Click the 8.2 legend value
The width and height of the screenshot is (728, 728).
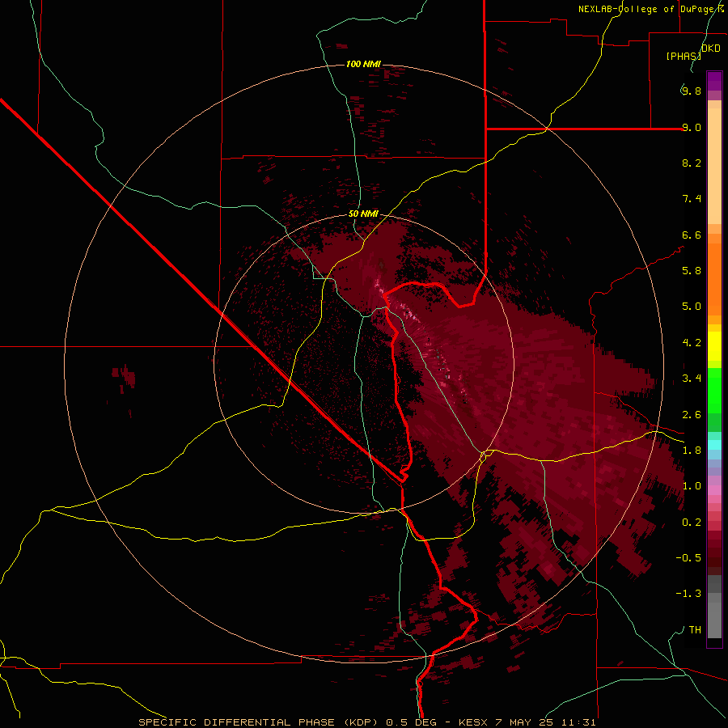692,163
